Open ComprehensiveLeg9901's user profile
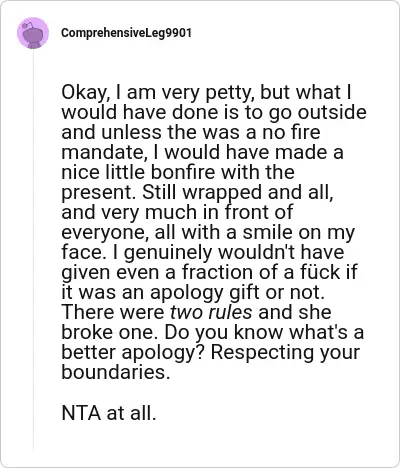 pos(126,33)
